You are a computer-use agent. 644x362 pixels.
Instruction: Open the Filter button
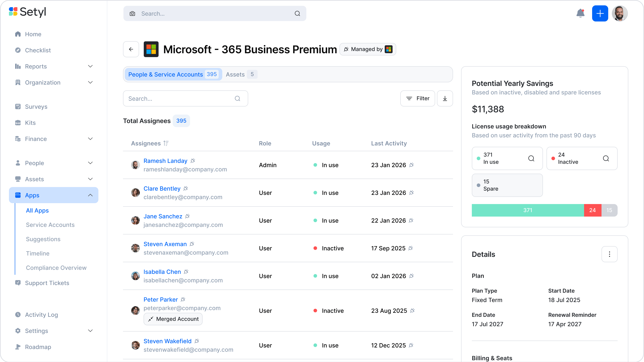417,99
